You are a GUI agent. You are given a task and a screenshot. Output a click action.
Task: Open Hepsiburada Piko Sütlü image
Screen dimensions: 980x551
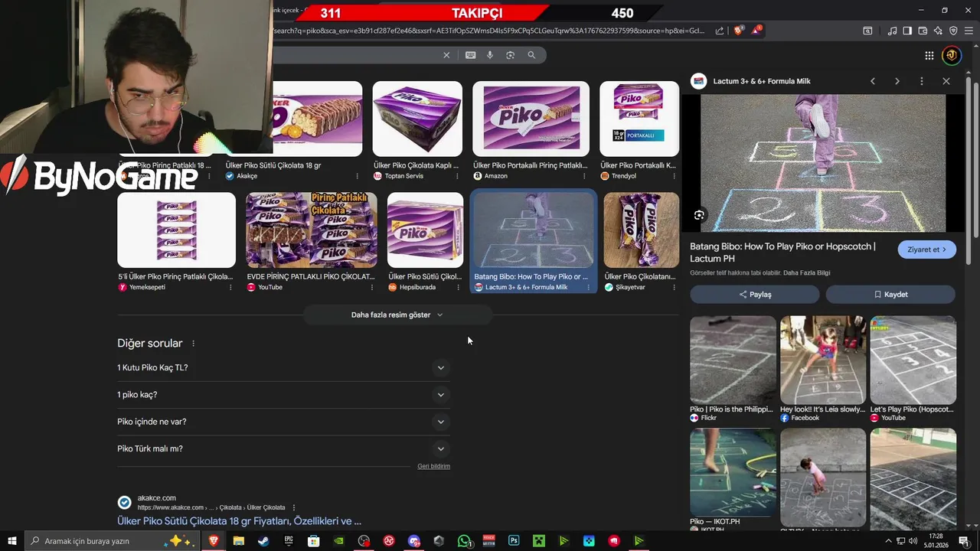point(425,230)
